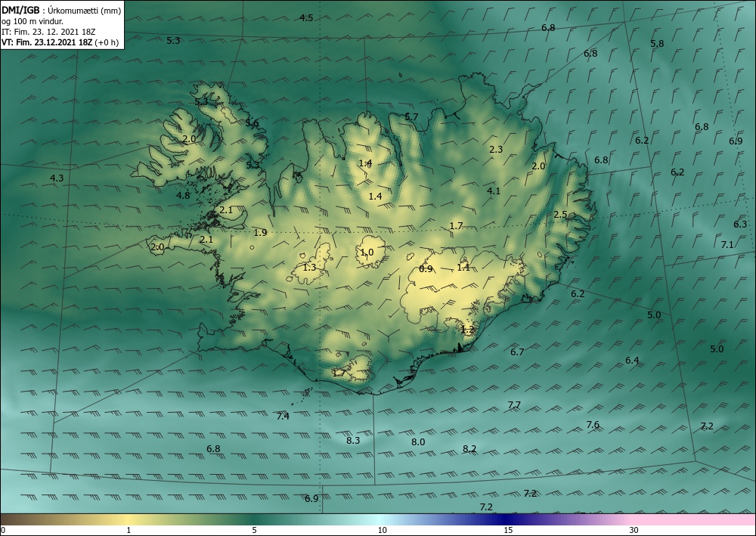
Task: Click the 6.7 value label
Action: coord(517,352)
